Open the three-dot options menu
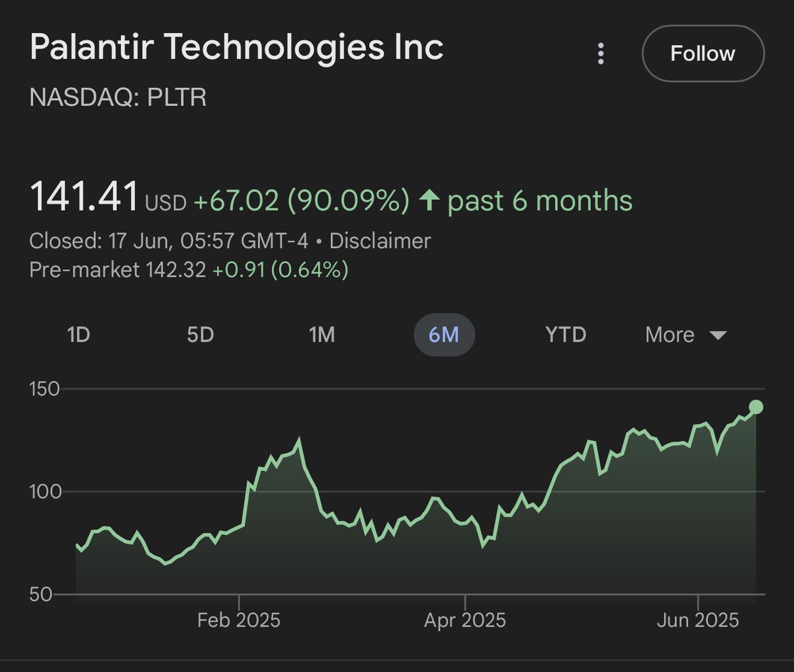The height and width of the screenshot is (672, 794). pyautogui.click(x=601, y=54)
